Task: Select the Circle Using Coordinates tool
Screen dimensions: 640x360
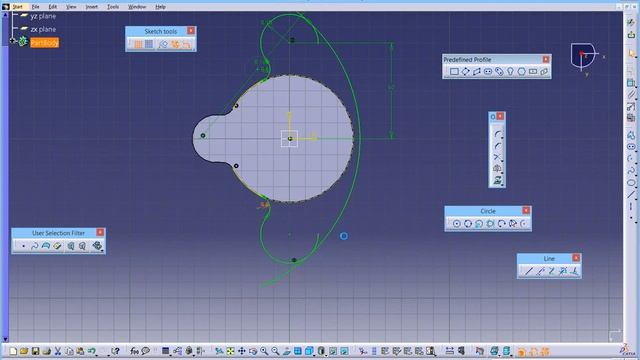Action: click(x=479, y=223)
